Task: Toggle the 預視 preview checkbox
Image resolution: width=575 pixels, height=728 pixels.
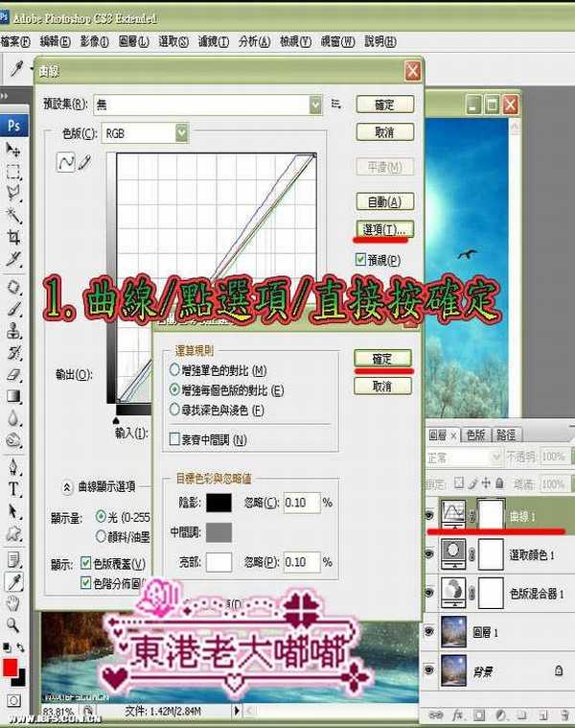Action: tap(361, 260)
